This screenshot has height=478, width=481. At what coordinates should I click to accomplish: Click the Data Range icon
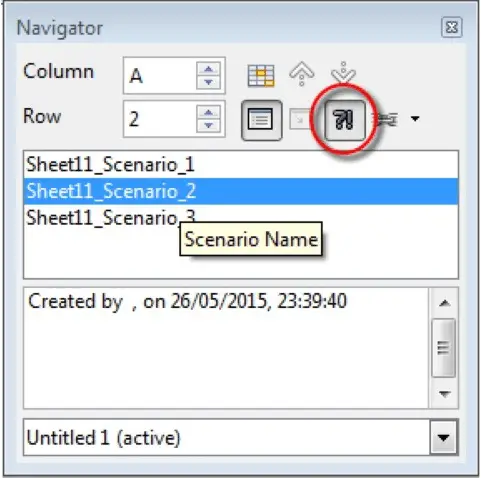[x=261, y=76]
